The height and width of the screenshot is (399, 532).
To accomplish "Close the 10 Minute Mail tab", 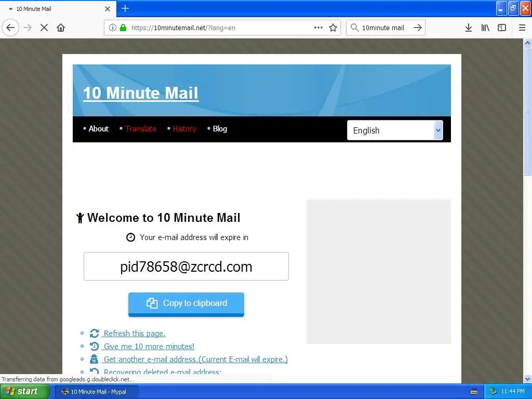I will [108, 9].
